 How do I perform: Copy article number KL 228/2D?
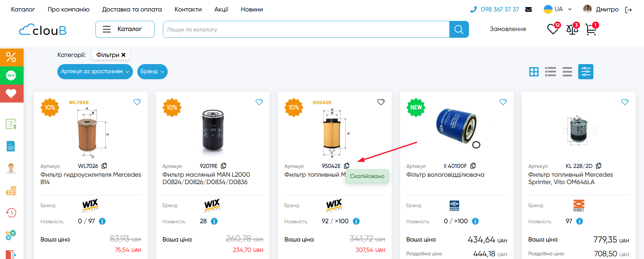pyautogui.click(x=598, y=166)
